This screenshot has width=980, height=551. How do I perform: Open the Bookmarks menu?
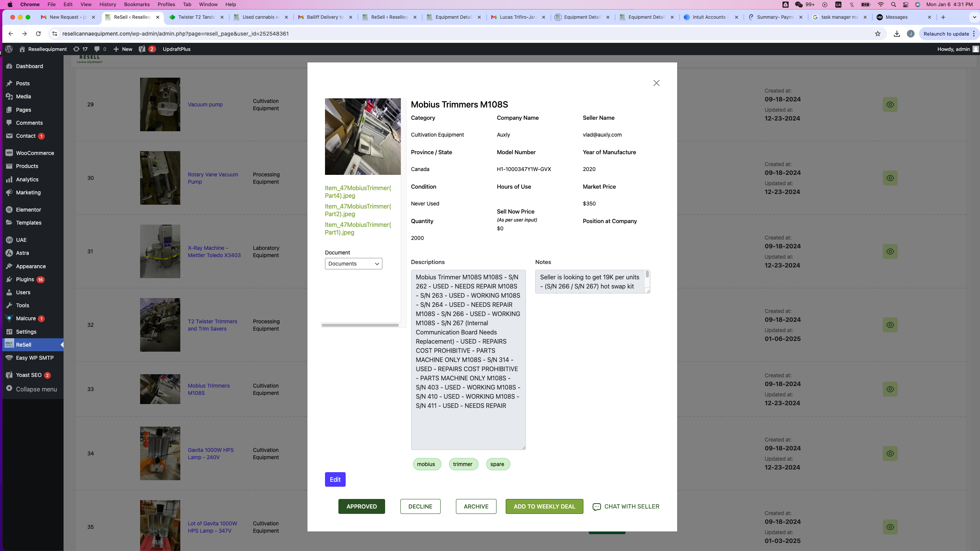(x=137, y=4)
